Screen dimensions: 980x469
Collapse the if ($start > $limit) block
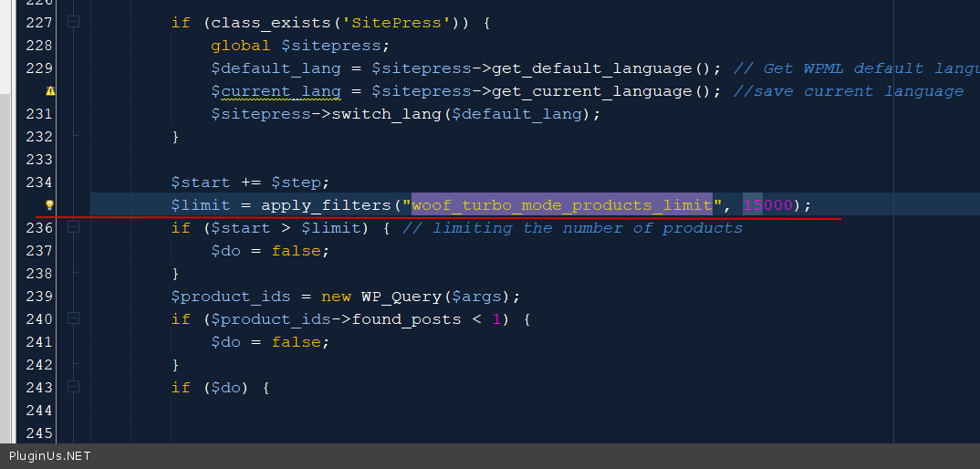point(73,227)
